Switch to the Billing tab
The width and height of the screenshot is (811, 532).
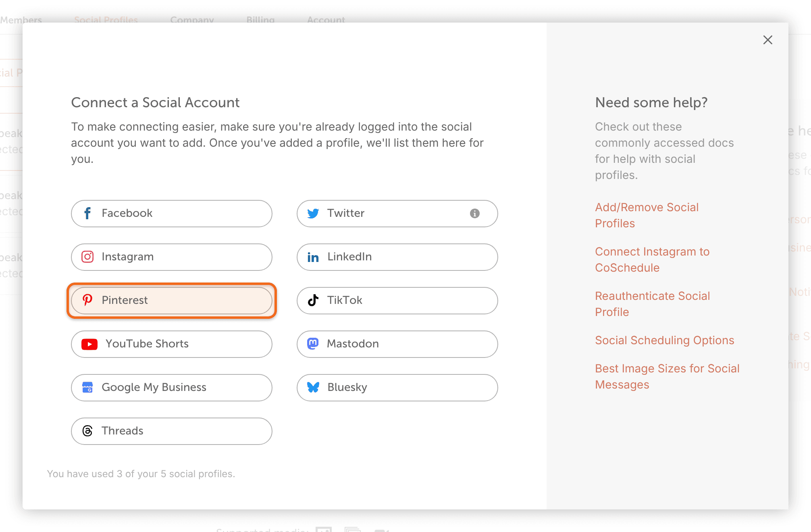point(260,19)
